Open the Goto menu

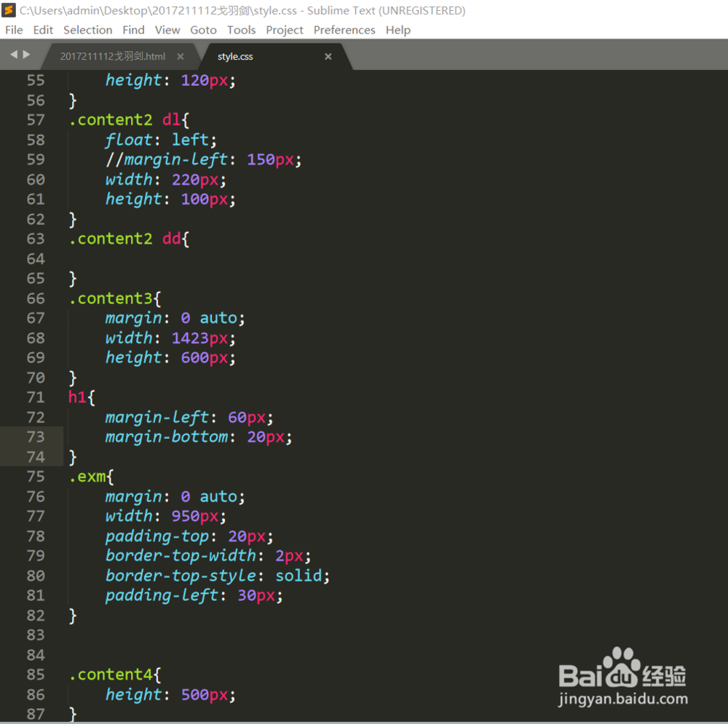(x=203, y=30)
